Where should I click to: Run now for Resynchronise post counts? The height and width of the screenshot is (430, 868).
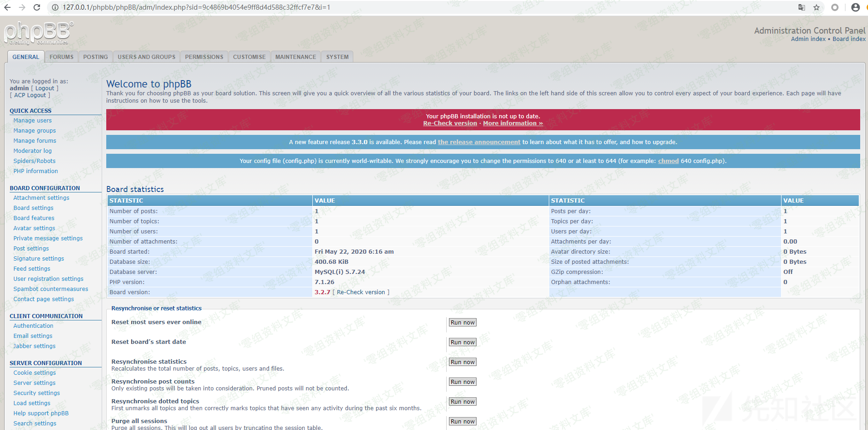462,382
